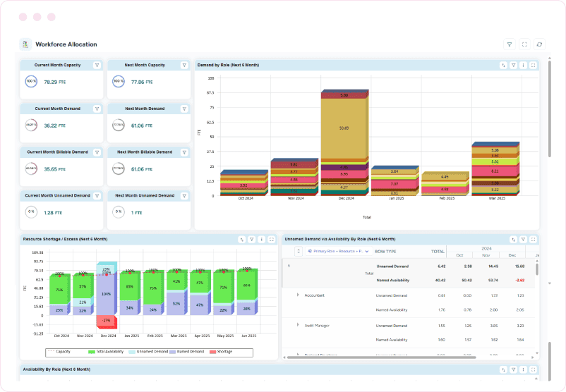The image size is (566, 392).
Task: Filter the Next Month Billable Demand card
Action: [184, 152]
